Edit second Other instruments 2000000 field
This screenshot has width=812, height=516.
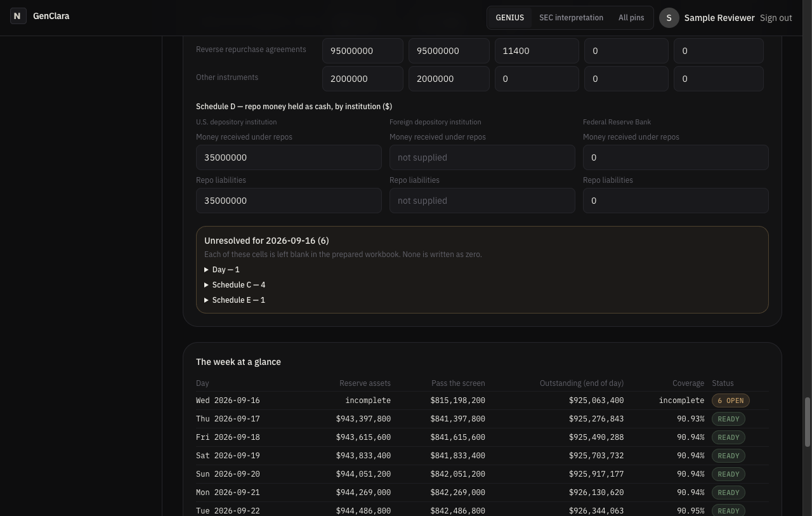click(x=449, y=79)
